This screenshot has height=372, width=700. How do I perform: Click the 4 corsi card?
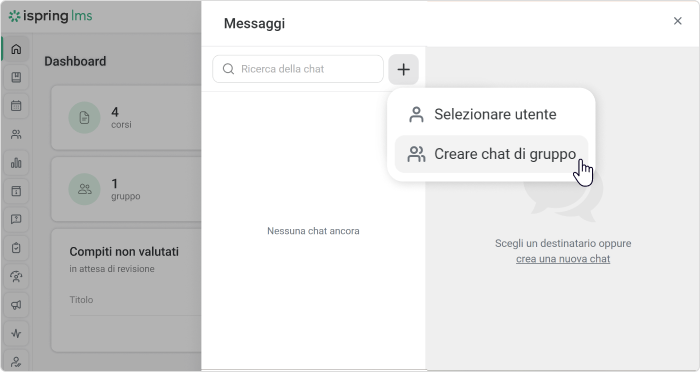pyautogui.click(x=126, y=118)
